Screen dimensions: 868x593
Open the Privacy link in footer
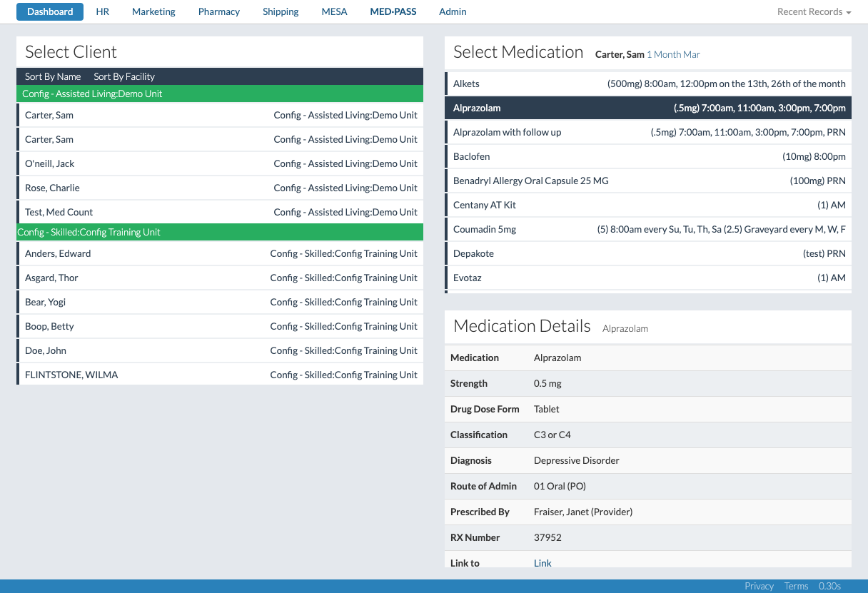[759, 586]
